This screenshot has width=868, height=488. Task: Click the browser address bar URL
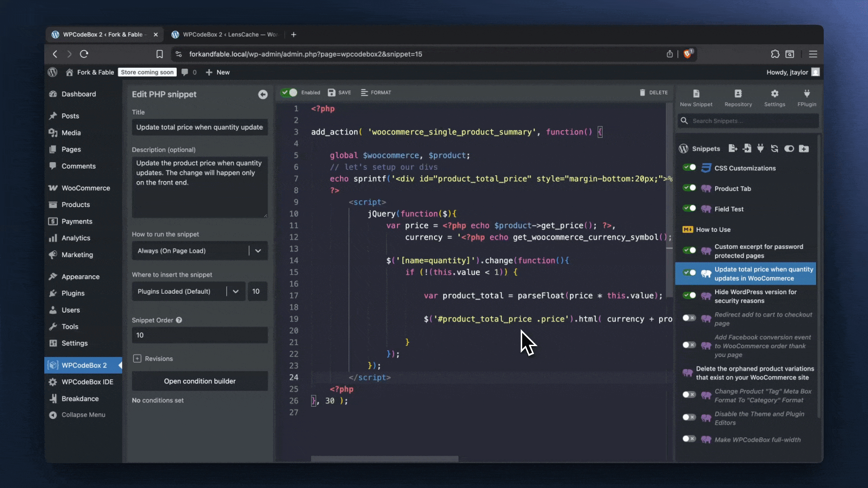(x=306, y=54)
